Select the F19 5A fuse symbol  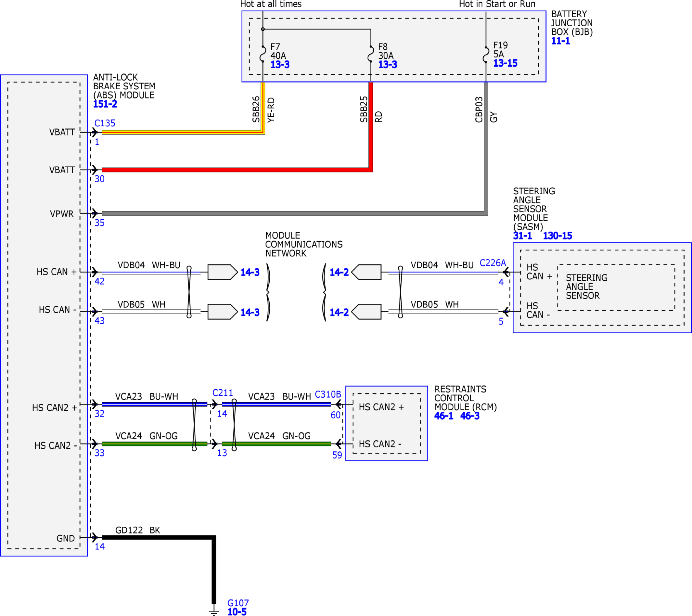486,54
